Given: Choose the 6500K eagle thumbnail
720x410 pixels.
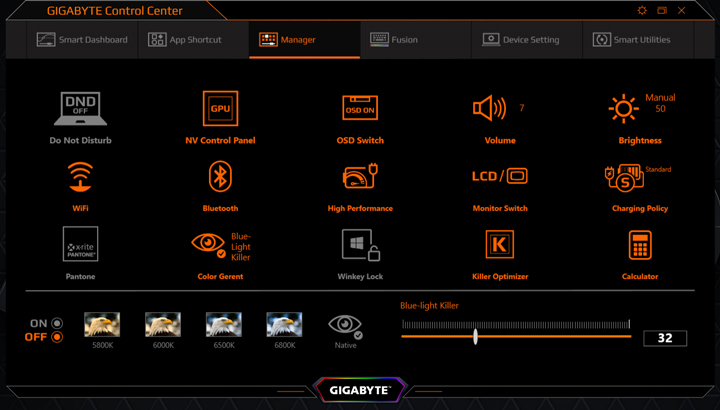Looking at the screenshot, I should point(224,324).
